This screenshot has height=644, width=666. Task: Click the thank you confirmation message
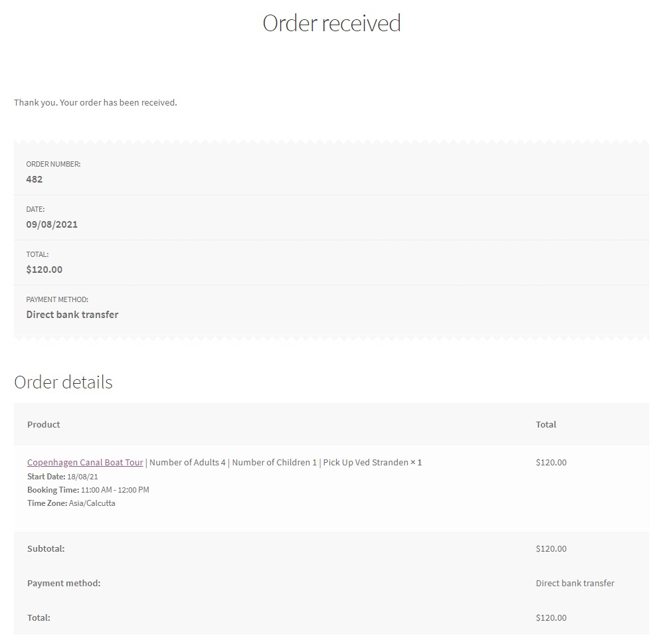[96, 102]
